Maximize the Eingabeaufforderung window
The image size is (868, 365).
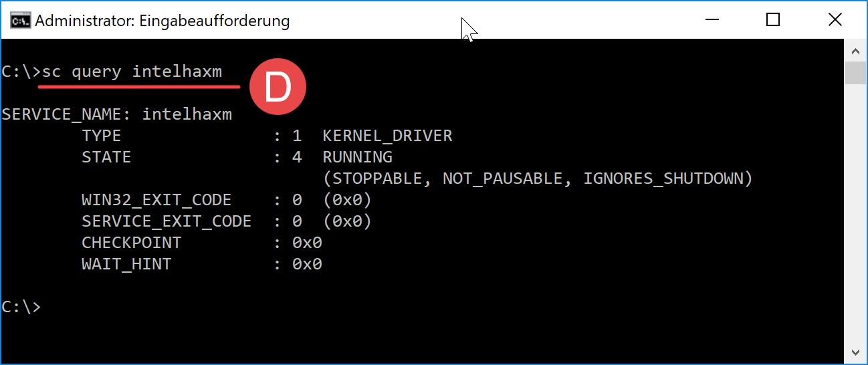coord(773,20)
